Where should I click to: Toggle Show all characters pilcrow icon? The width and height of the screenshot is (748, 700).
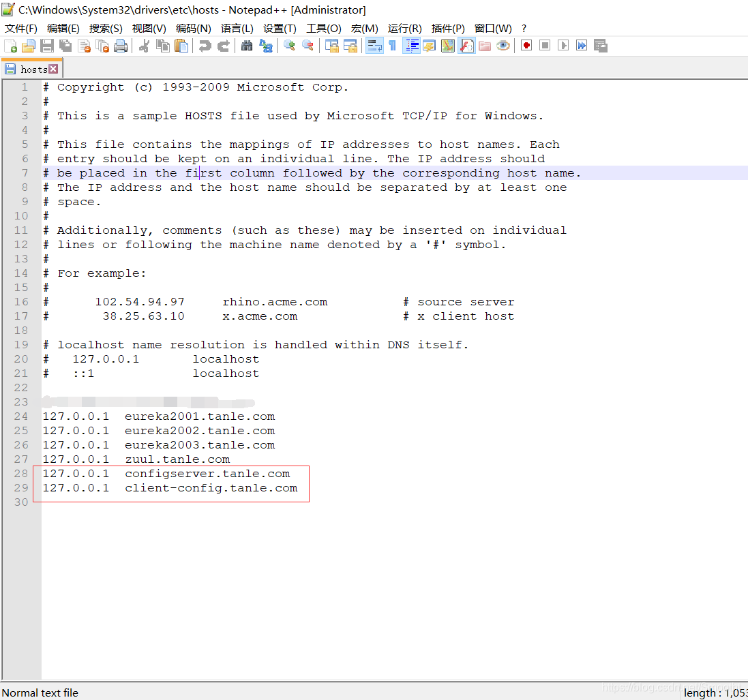[x=393, y=46]
